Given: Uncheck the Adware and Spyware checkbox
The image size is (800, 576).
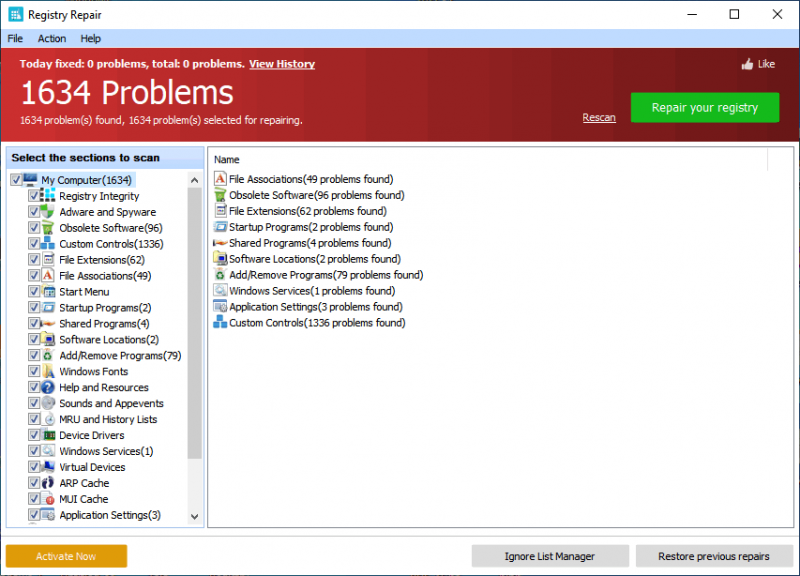Looking at the screenshot, I should [x=34, y=212].
